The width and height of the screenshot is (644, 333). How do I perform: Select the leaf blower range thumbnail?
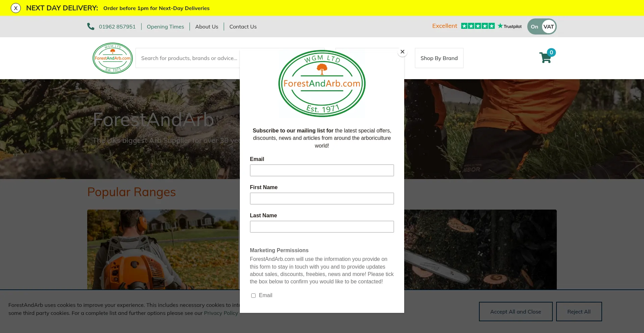[163, 249]
